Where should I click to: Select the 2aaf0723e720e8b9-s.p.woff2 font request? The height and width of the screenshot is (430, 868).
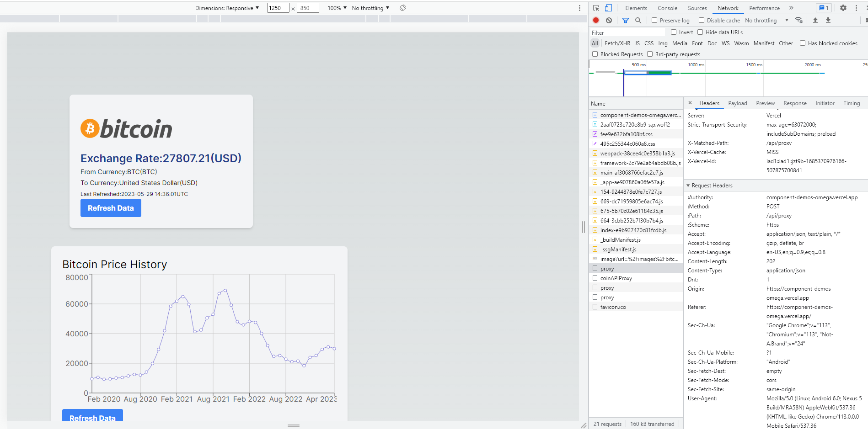click(636, 124)
